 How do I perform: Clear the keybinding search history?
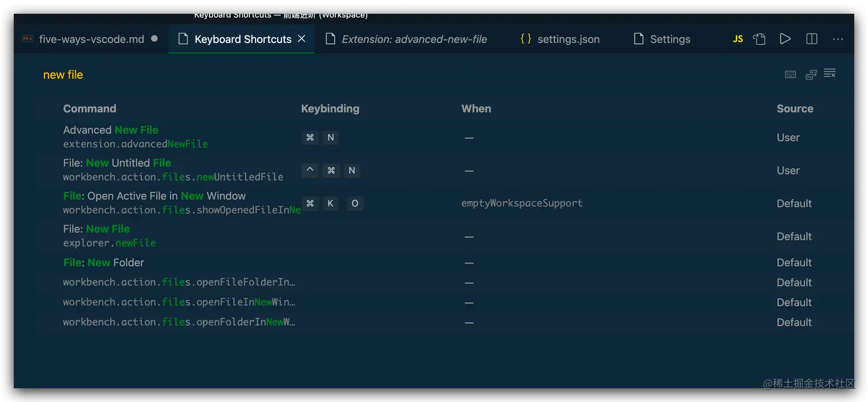click(830, 73)
